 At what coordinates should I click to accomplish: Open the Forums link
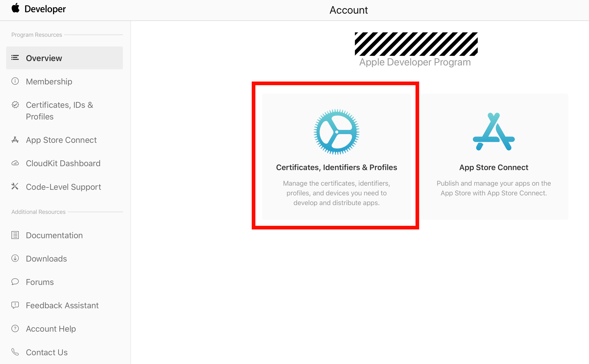point(40,282)
